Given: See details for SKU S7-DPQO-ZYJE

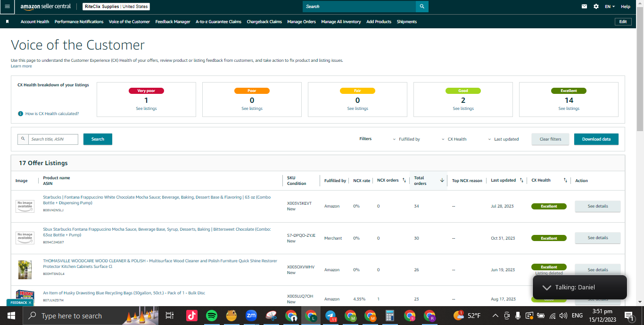Looking at the screenshot, I should (597, 238).
